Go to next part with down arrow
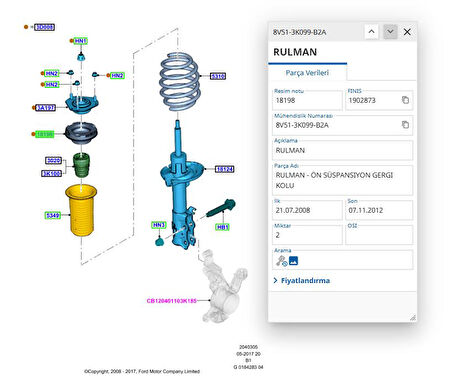The image size is (452, 387). point(390,32)
